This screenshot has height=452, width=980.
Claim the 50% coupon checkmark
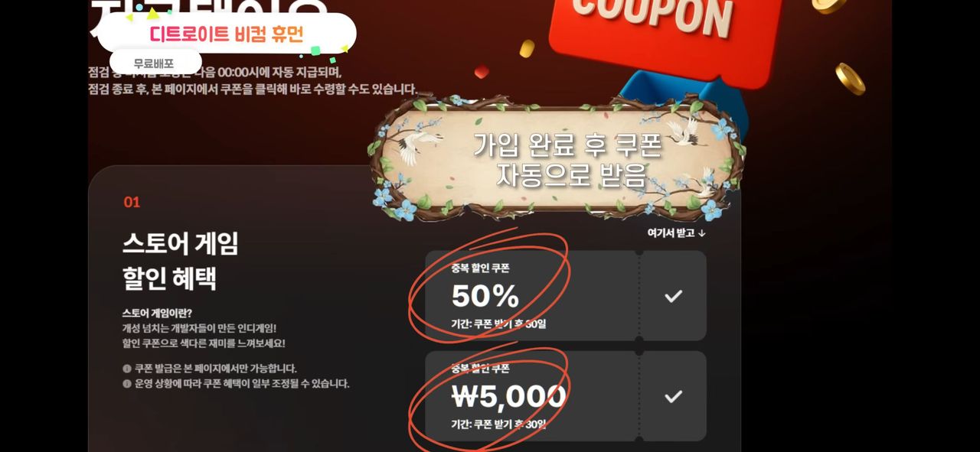point(673,296)
